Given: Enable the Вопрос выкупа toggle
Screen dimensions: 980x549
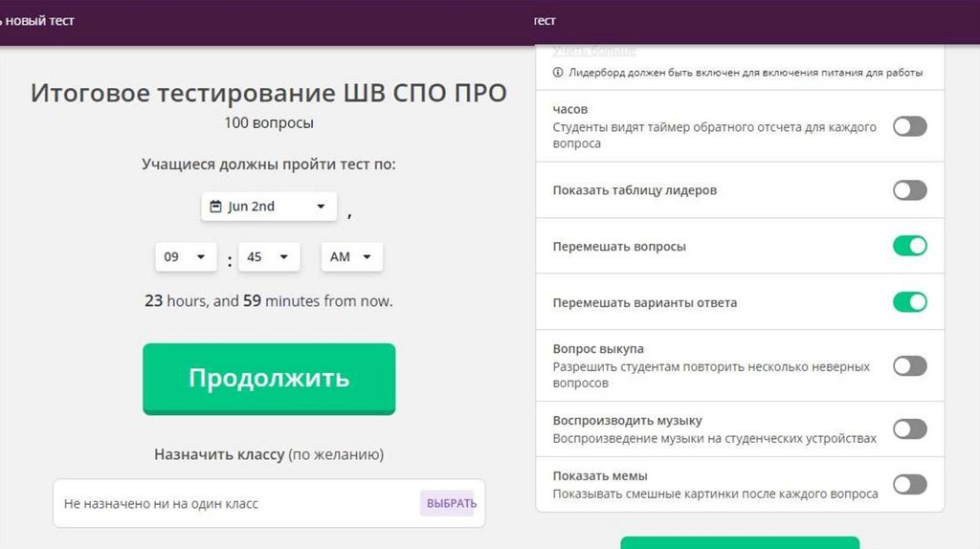Looking at the screenshot, I should coord(909,365).
